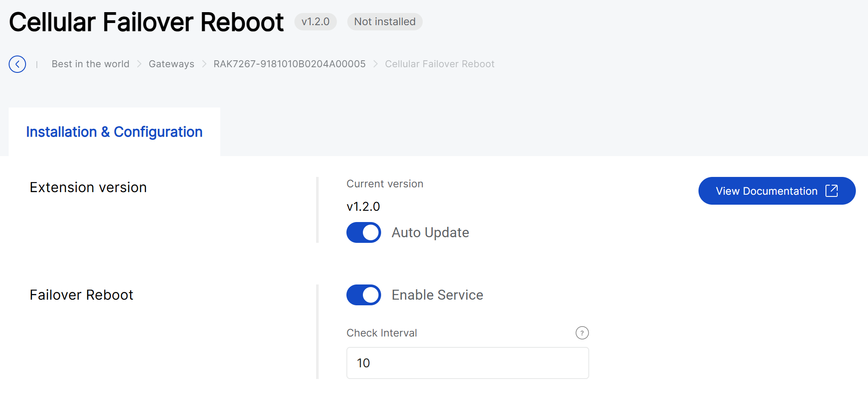The height and width of the screenshot is (402, 868).
Task: Select the Installation & Configuration tab
Action: [114, 132]
